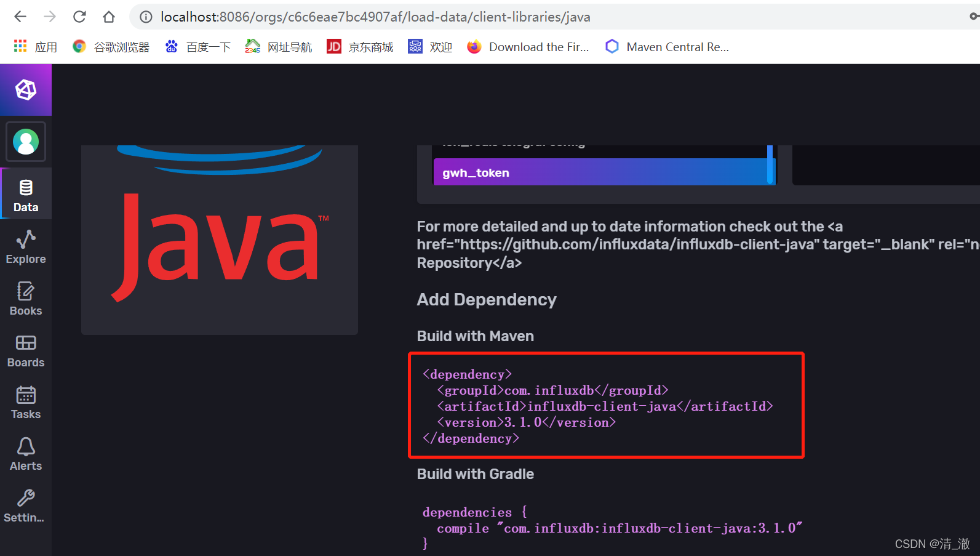Open the Tasks section in sidebar

[26, 401]
